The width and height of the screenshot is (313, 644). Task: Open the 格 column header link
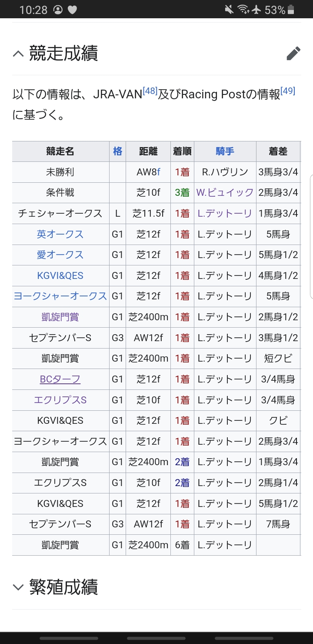(x=117, y=151)
